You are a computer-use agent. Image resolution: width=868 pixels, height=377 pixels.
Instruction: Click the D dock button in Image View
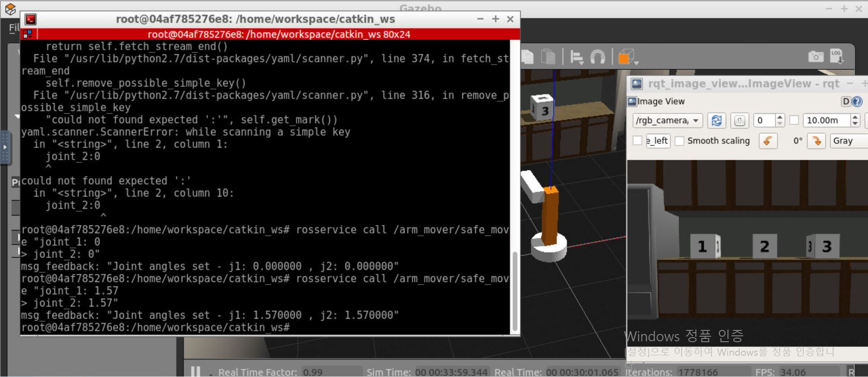click(x=846, y=101)
